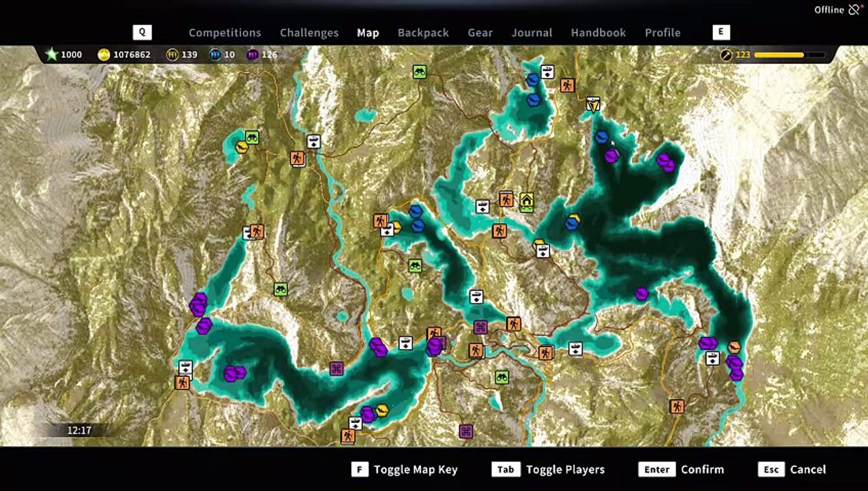
Task: Select the southernmost purple point-of-interest icon
Action: (466, 431)
